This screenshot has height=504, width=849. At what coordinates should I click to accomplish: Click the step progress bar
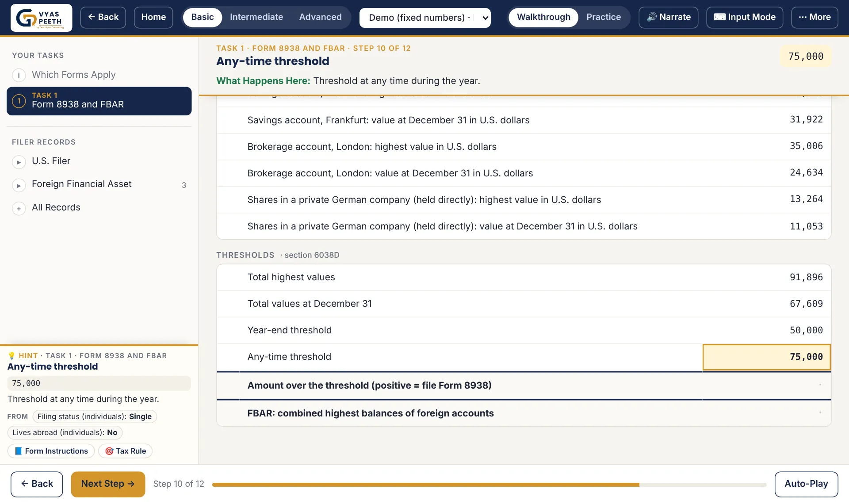[489, 485]
